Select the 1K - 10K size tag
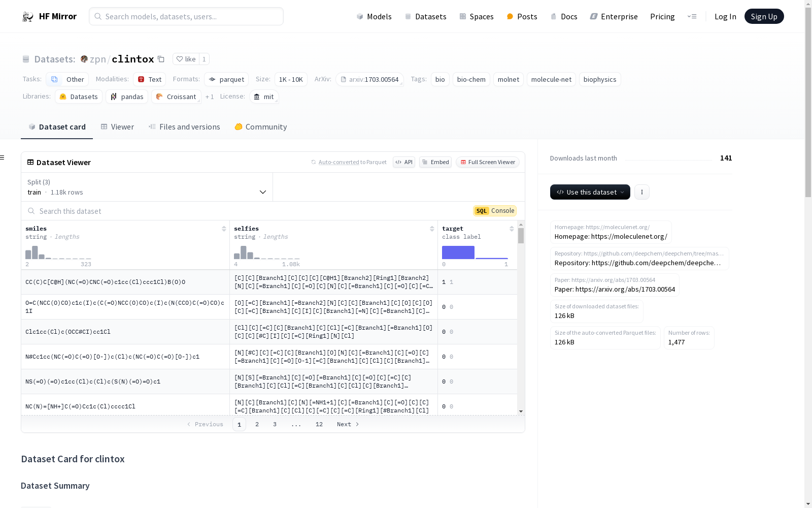This screenshot has width=812, height=508. (x=291, y=79)
